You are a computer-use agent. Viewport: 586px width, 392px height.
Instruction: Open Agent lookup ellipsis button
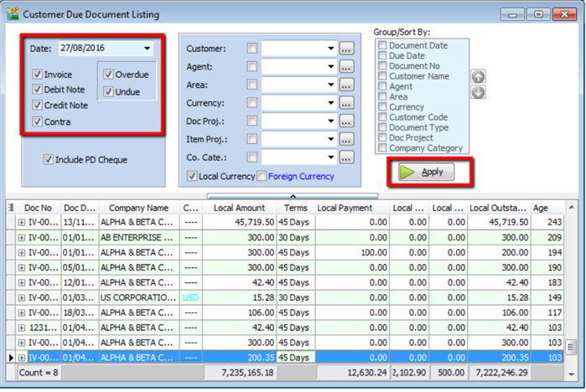coord(347,66)
